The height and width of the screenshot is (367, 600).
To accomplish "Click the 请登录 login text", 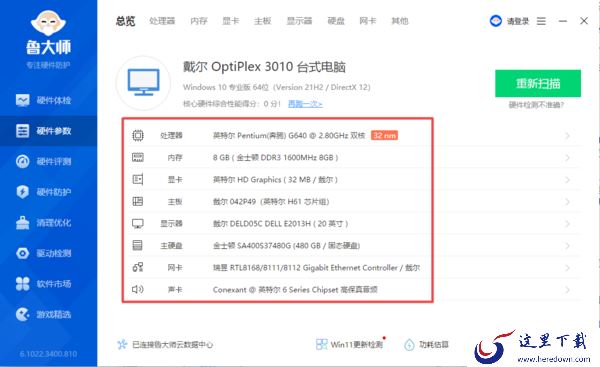I will coord(518,21).
